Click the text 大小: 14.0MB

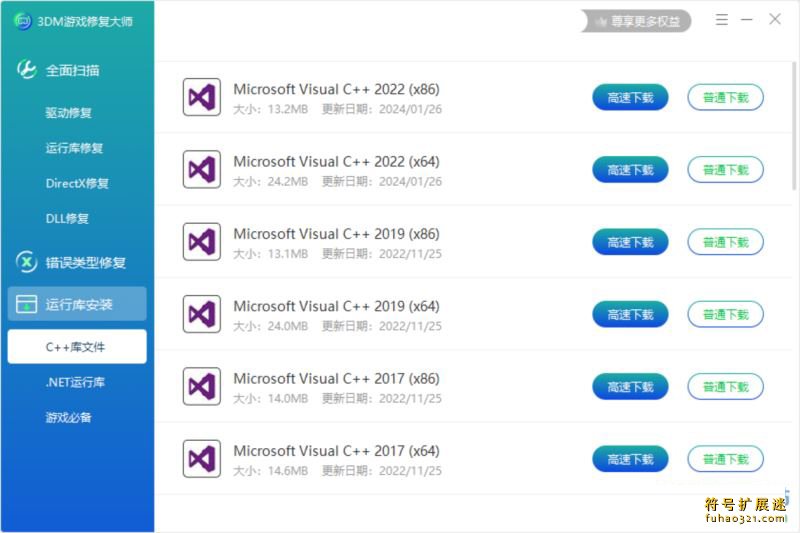point(270,399)
